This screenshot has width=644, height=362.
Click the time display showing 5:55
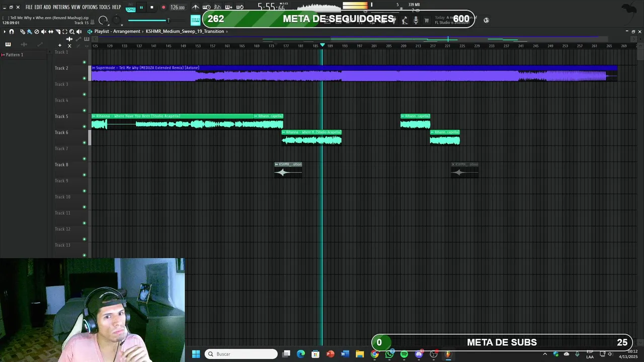[271, 7]
